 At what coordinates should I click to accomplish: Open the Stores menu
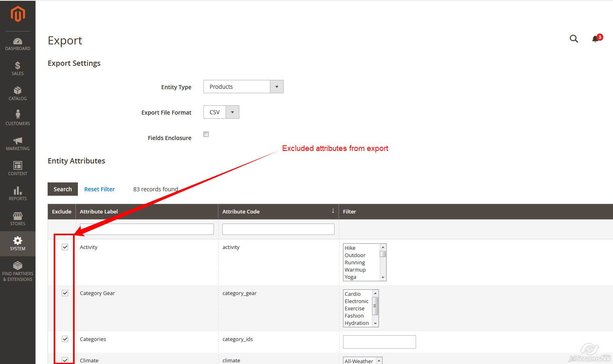click(x=18, y=219)
